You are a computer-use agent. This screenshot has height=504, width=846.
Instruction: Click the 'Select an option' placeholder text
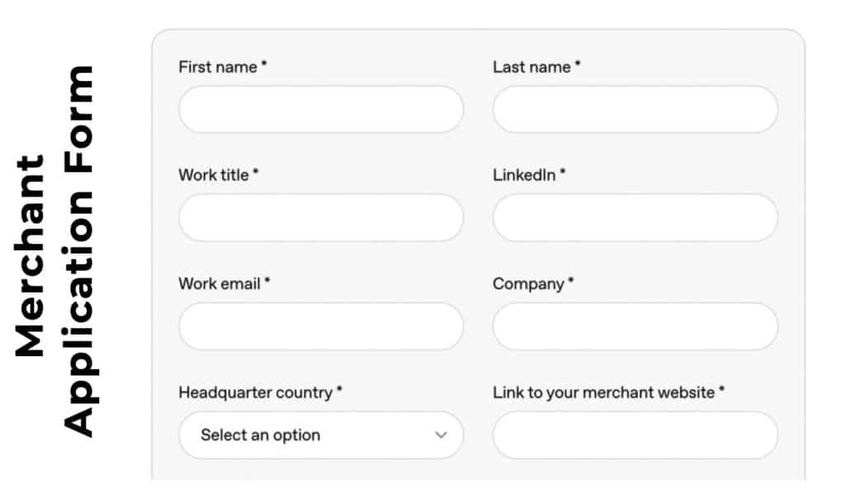coord(260,435)
